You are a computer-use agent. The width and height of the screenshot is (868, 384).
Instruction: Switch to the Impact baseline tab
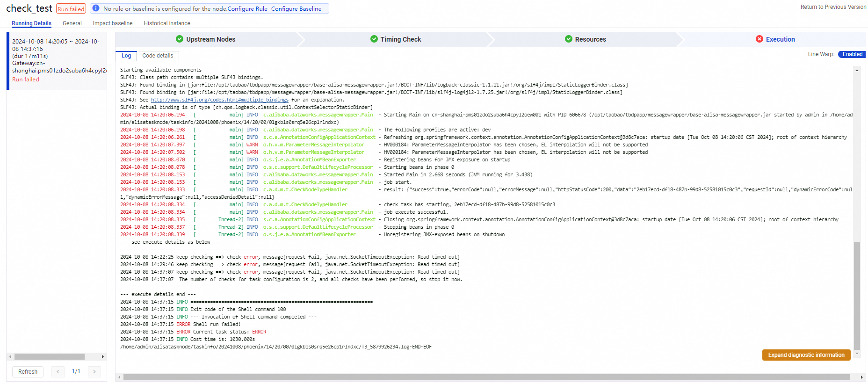pos(113,23)
